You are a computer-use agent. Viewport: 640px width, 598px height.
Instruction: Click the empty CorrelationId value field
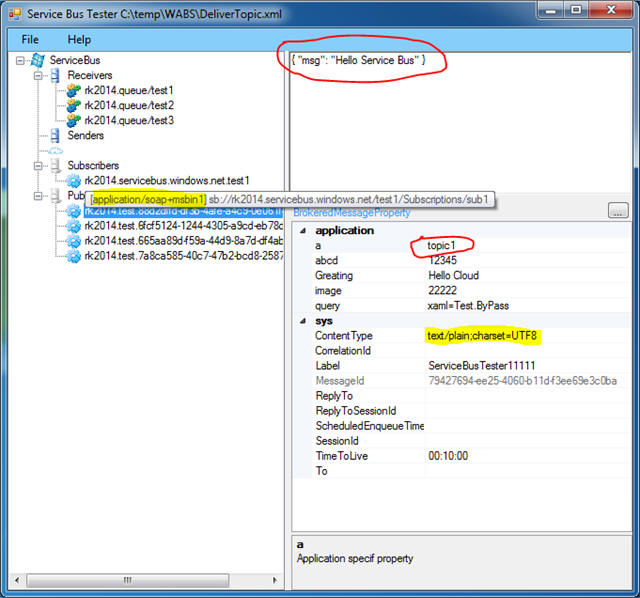pos(527,351)
